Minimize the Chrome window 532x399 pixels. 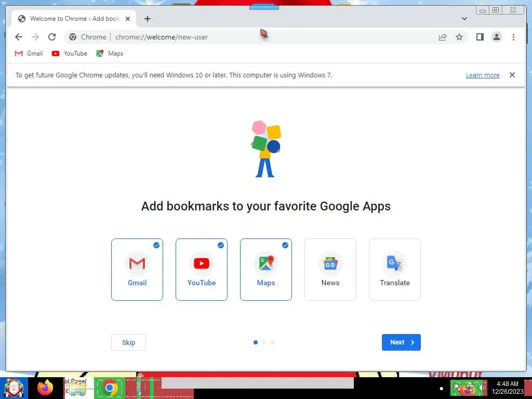pyautogui.click(x=483, y=10)
